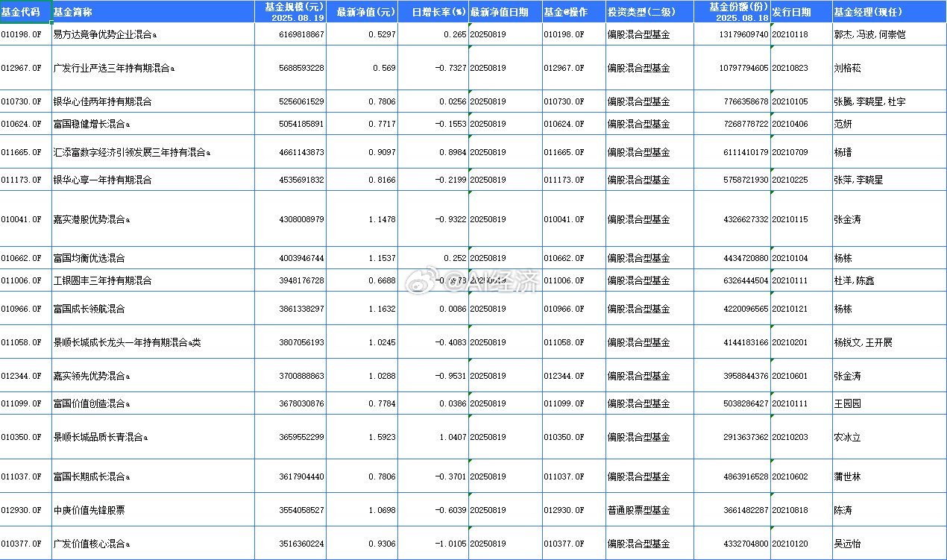Click the 发行日期 column header
This screenshot has height=560, width=947.
(x=800, y=12)
